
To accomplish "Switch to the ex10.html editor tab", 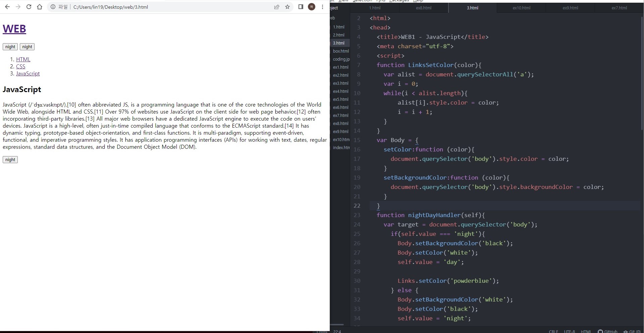I will (522, 8).
